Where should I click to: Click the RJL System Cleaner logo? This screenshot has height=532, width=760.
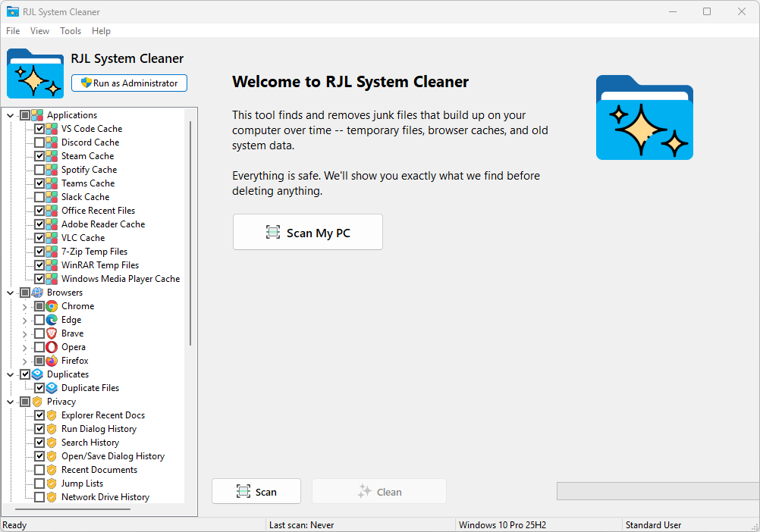tap(35, 74)
